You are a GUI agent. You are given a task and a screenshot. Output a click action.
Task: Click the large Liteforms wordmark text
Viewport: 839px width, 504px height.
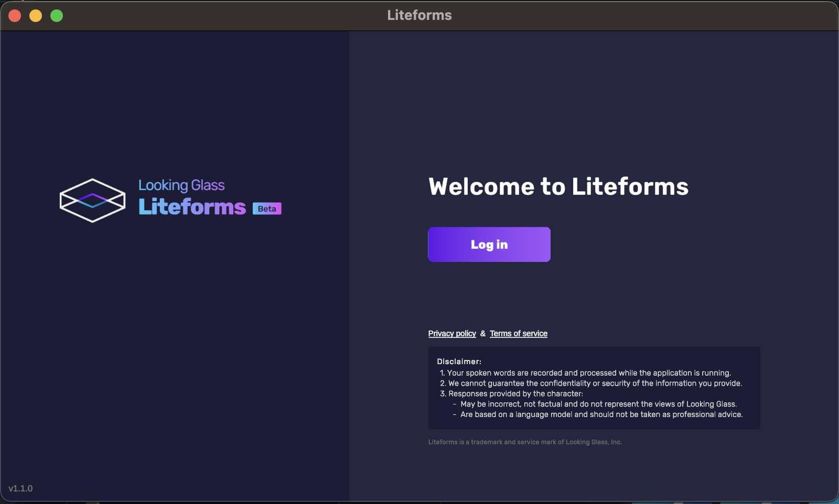[x=192, y=207]
